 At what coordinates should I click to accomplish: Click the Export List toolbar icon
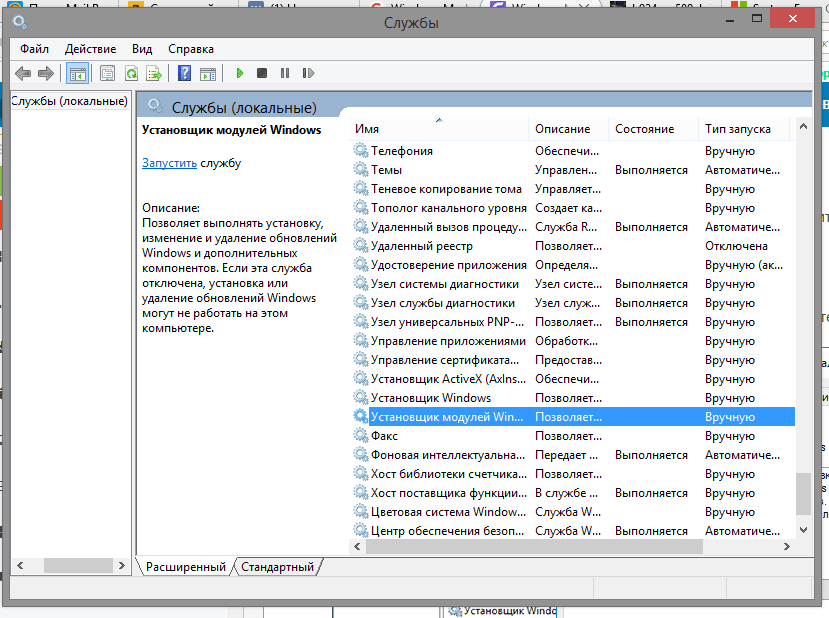pyautogui.click(x=154, y=73)
